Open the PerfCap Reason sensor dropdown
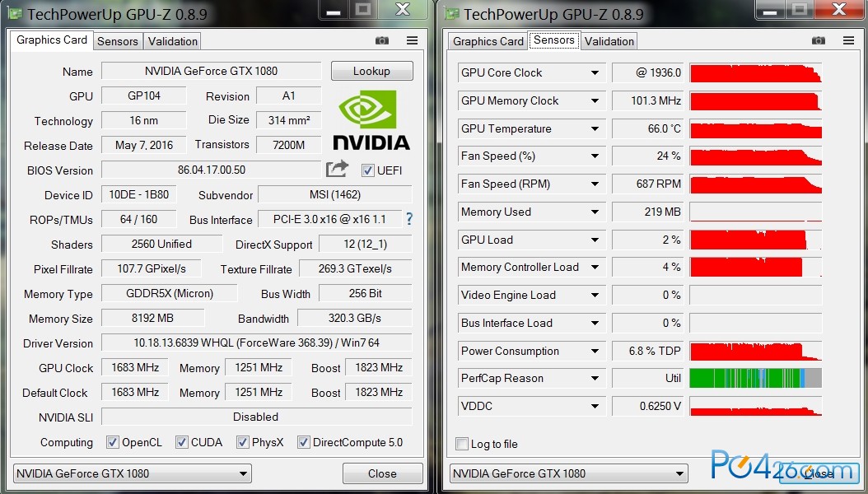The height and width of the screenshot is (494, 868). click(x=595, y=379)
